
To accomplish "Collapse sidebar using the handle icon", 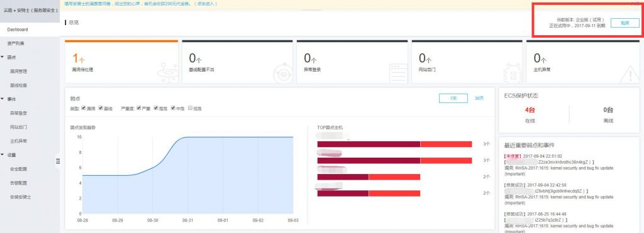I will tap(57, 161).
